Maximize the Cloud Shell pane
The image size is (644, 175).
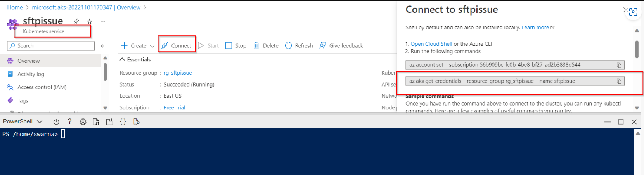click(x=621, y=122)
